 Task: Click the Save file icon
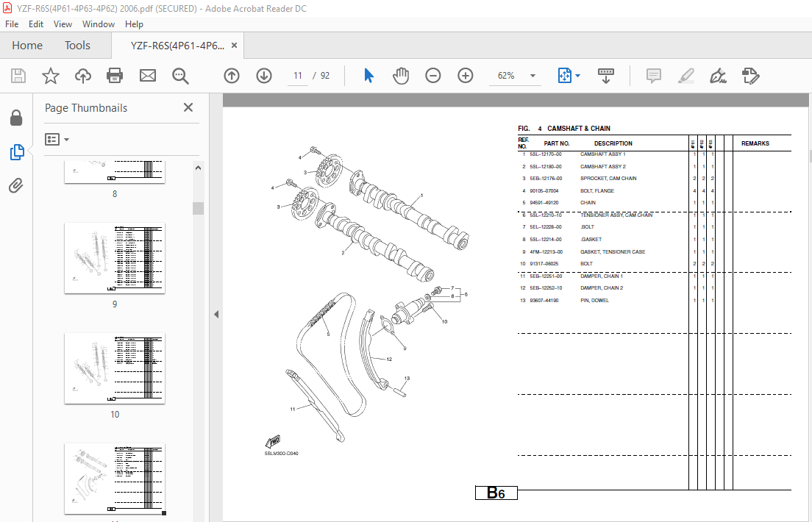click(x=18, y=76)
